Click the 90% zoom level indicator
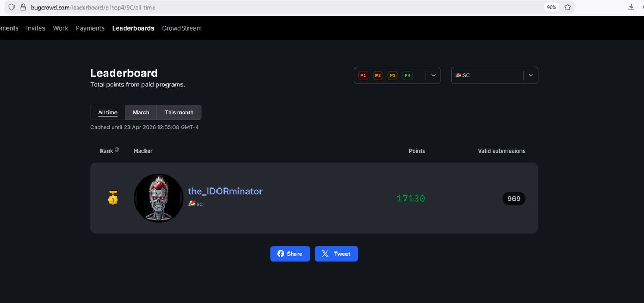Screen dimensions: 644x303 [552, 7]
